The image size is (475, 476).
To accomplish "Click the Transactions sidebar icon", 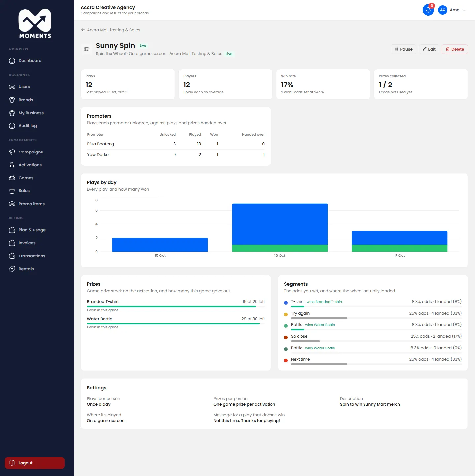I will (x=12, y=256).
